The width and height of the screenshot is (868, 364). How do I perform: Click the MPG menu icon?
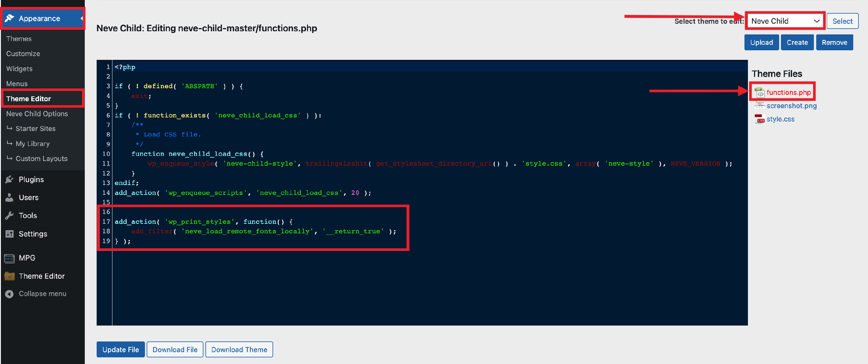point(10,258)
